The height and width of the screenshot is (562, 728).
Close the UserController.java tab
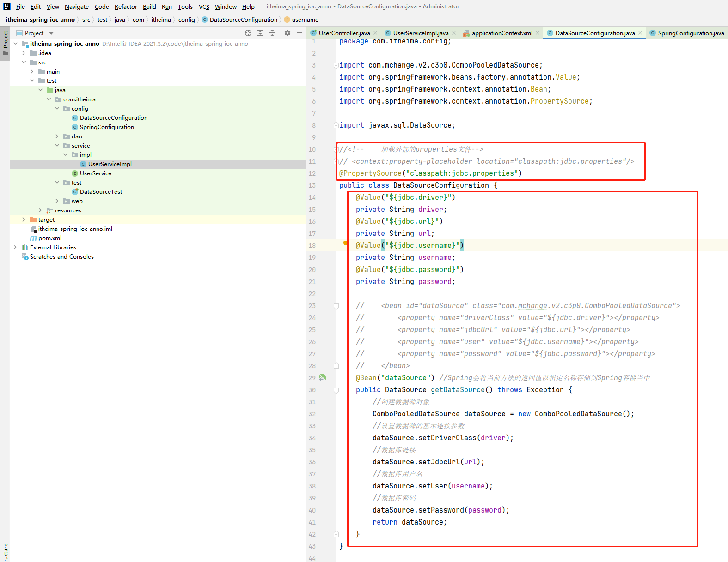pos(375,33)
